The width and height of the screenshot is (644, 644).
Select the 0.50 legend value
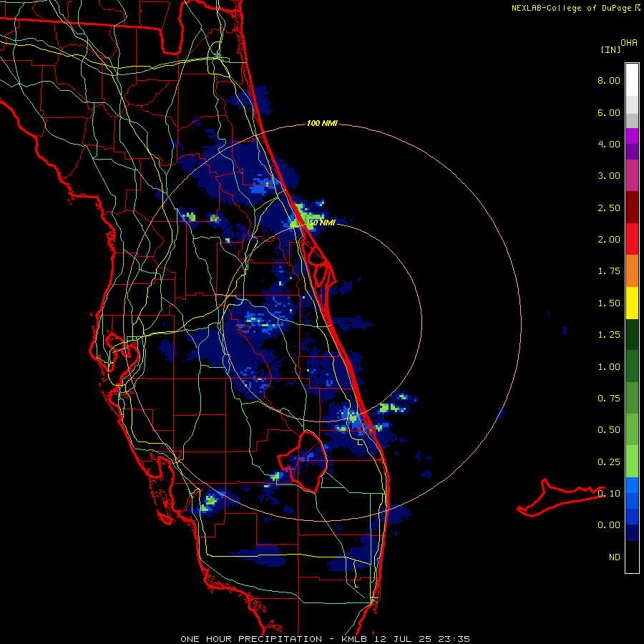tap(609, 430)
